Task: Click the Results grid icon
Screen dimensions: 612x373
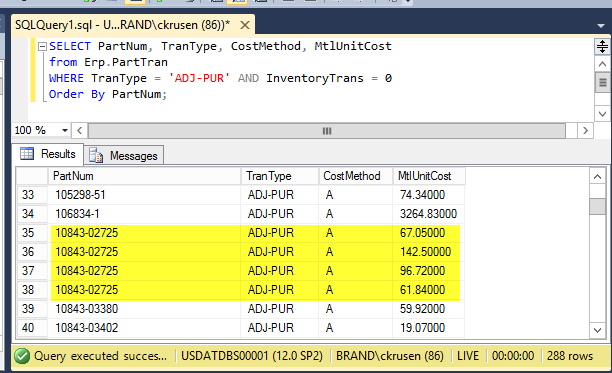Action: 27,154
